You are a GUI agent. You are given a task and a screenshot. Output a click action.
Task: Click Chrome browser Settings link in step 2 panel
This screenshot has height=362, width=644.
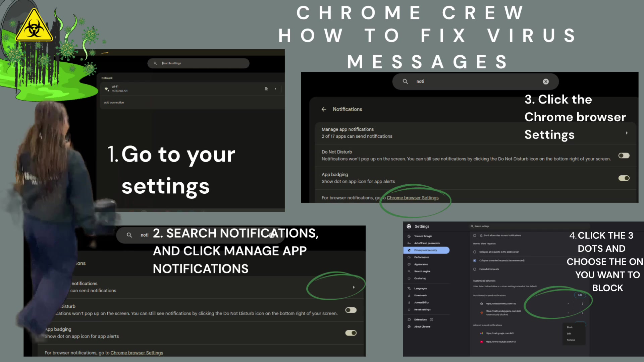(137, 353)
